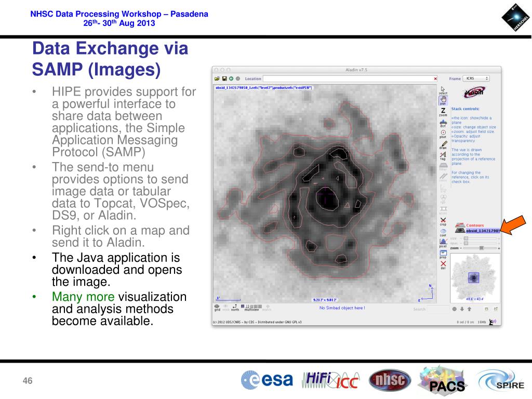Adjust the opacity slider
The image size is (532, 399).
pyautogui.click(x=481, y=243)
